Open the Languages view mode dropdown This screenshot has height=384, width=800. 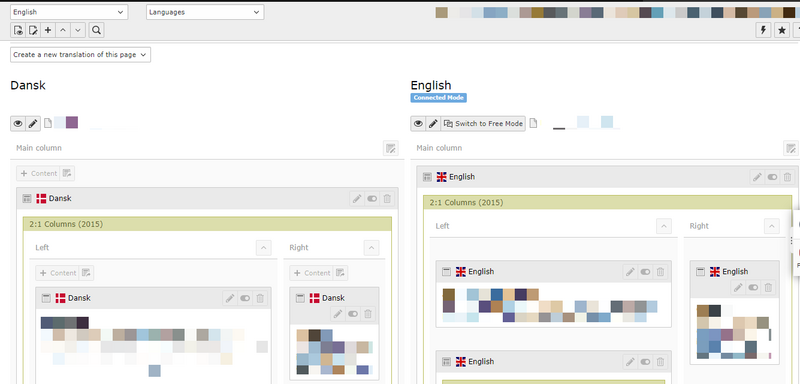click(205, 12)
